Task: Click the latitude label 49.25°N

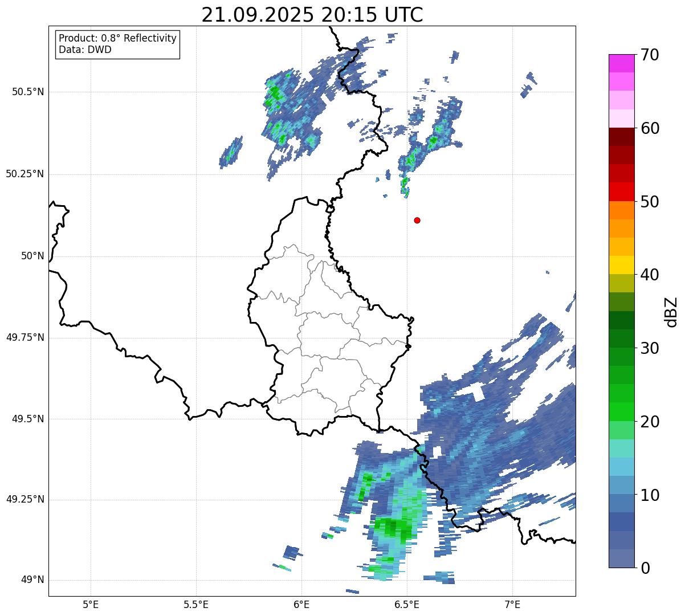Action: 25,499
